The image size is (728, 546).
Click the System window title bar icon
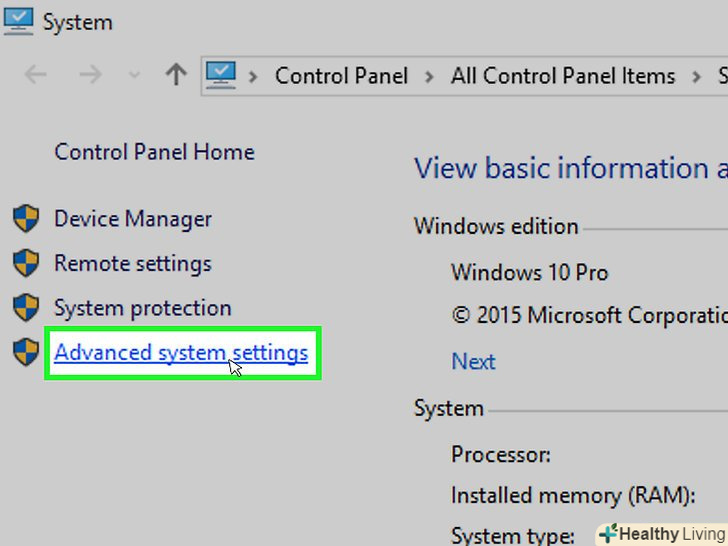19,19
